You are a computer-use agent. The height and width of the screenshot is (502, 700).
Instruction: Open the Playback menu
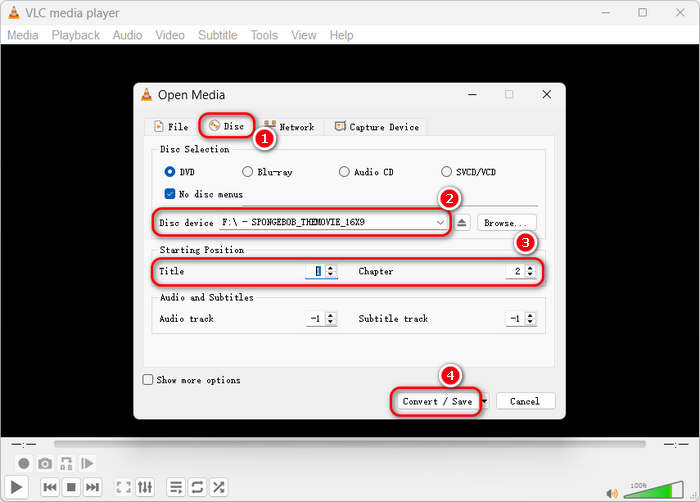[x=75, y=35]
